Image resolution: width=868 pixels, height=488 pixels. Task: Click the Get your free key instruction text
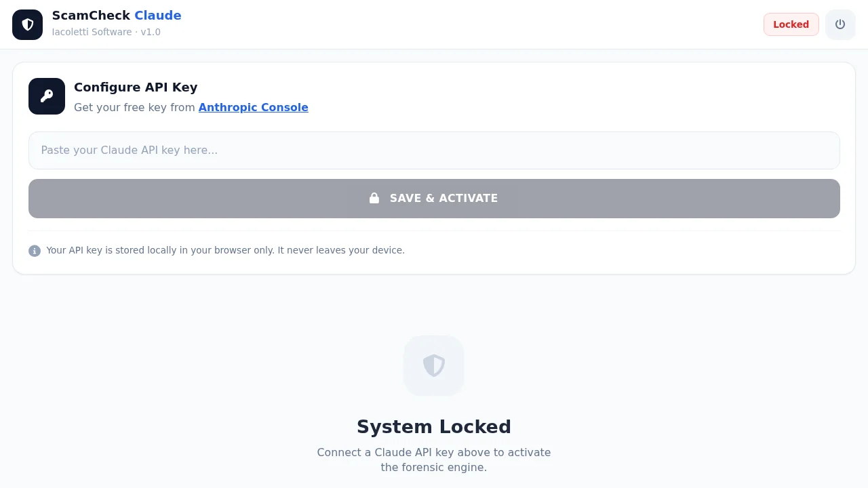pyautogui.click(x=134, y=107)
